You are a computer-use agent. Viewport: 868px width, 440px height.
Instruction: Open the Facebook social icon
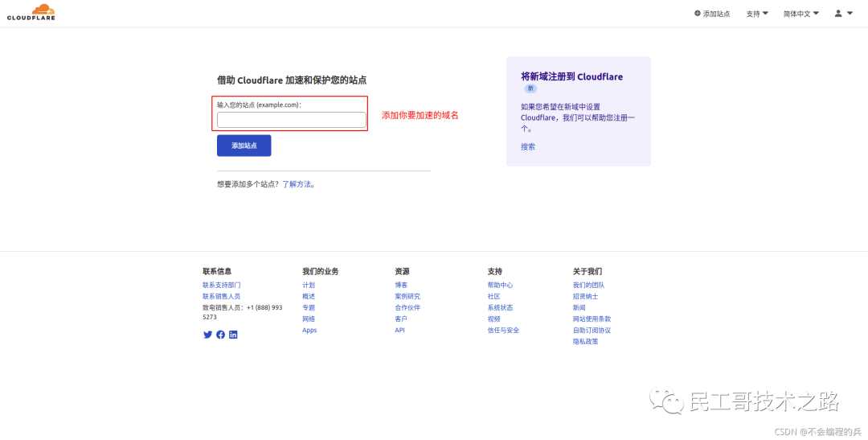(x=220, y=335)
